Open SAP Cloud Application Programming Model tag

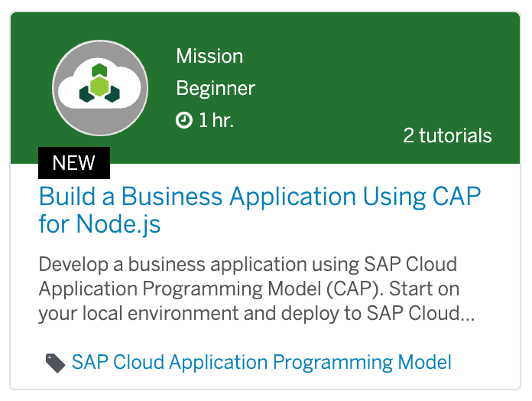pos(261,362)
